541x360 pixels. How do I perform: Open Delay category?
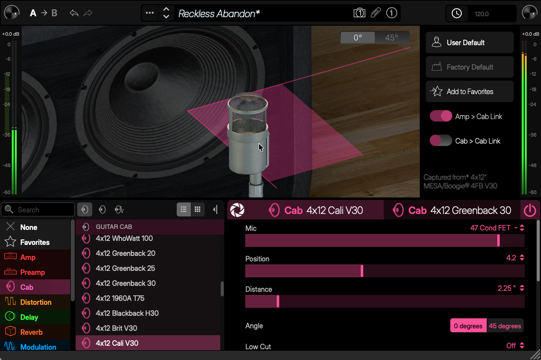(x=35, y=317)
